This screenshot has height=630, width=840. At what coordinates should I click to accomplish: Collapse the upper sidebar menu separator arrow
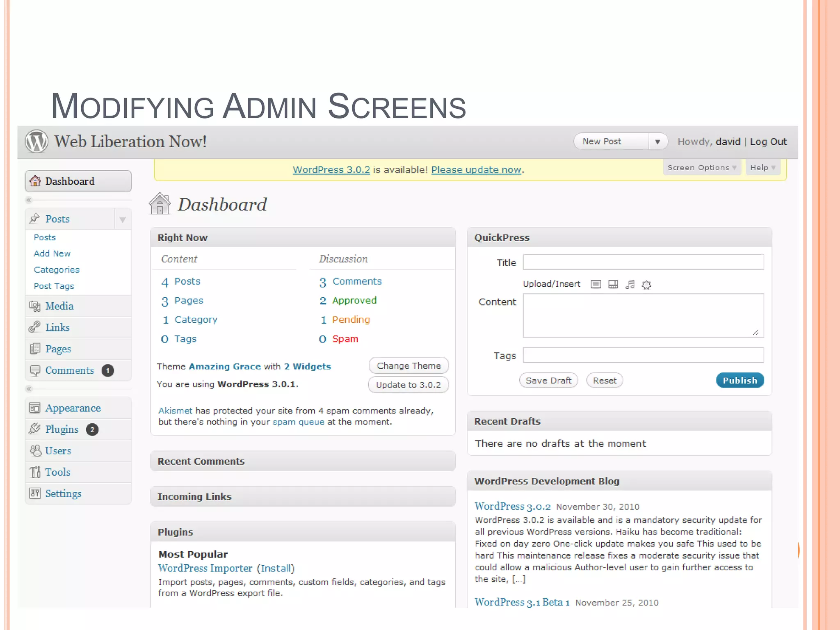(x=29, y=200)
